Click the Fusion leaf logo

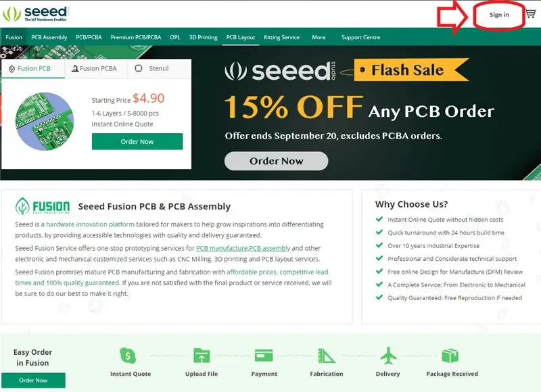pyautogui.click(x=43, y=206)
